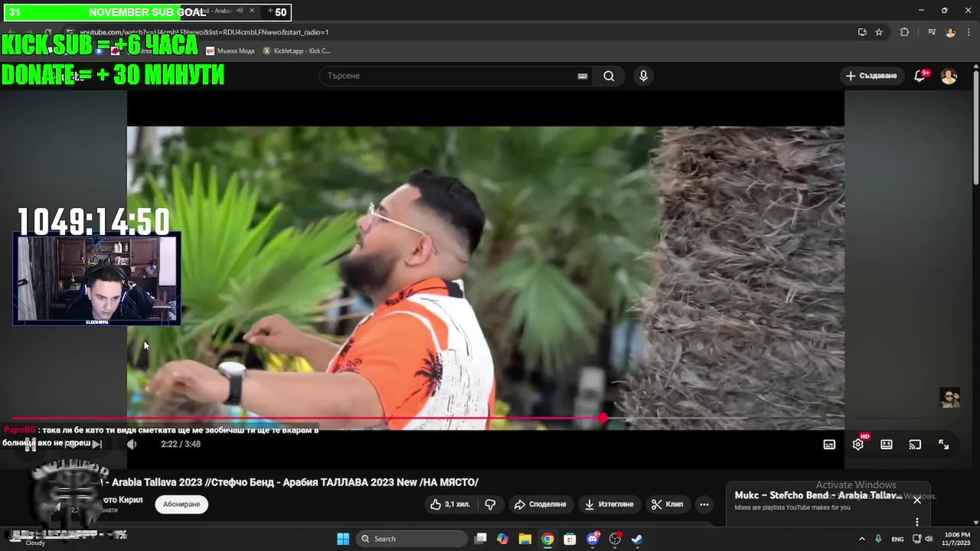Start voice search with microphone icon
This screenshot has height=551, width=980.
(x=643, y=76)
